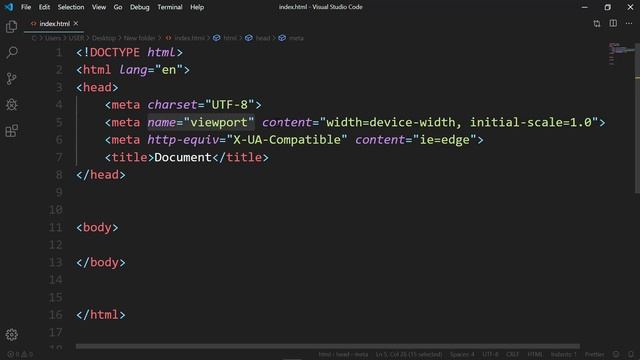This screenshot has width=640, height=360.
Task: Click the Users breadcrumb segment
Action: (x=53, y=38)
